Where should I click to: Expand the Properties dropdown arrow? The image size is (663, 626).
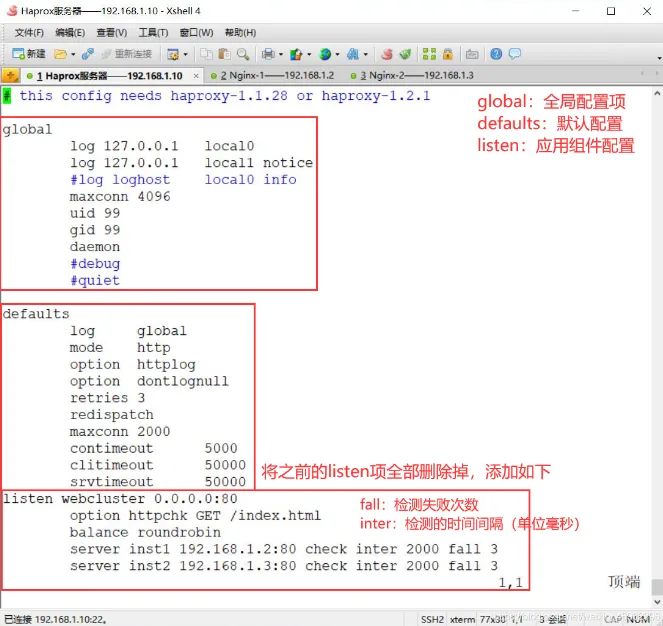(185, 54)
